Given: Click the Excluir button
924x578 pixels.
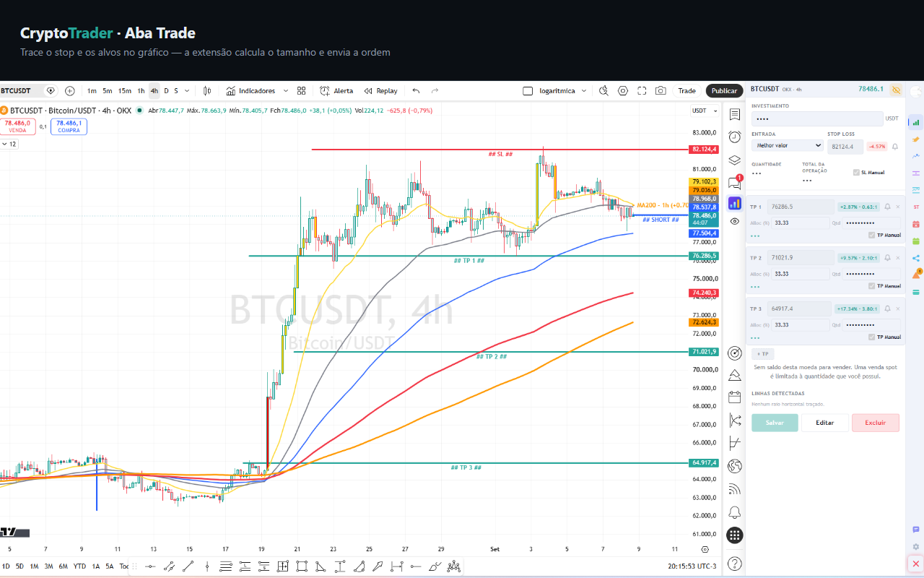Looking at the screenshot, I should pos(876,423).
